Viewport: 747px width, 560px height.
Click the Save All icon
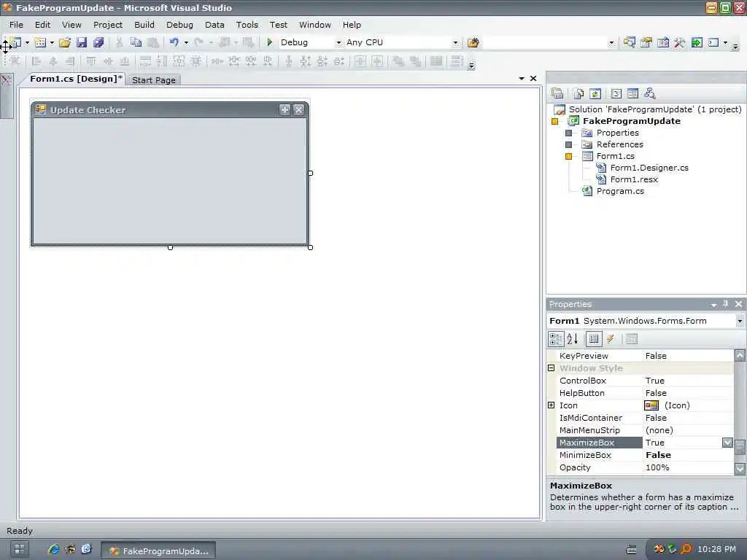pos(98,42)
